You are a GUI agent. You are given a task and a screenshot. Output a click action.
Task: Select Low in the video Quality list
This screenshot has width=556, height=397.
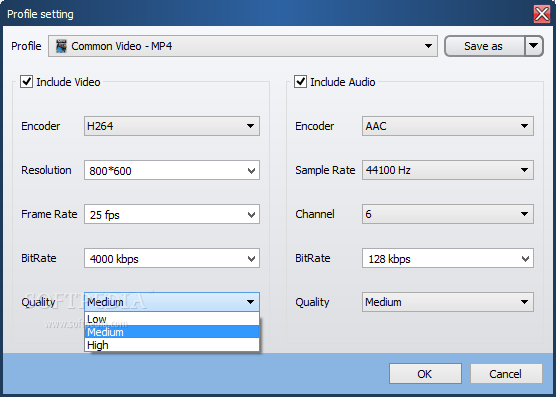point(172,319)
